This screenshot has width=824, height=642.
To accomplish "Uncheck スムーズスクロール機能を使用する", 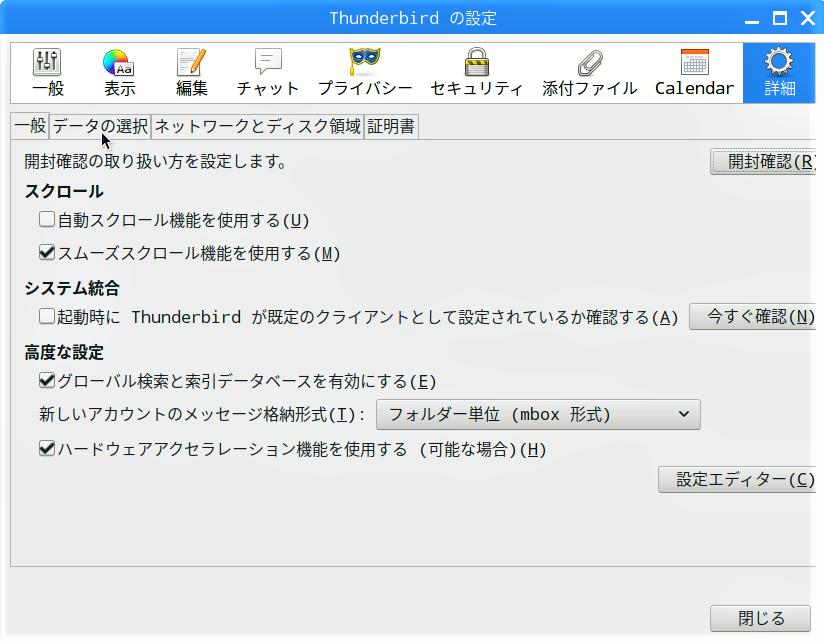I will 47,252.
